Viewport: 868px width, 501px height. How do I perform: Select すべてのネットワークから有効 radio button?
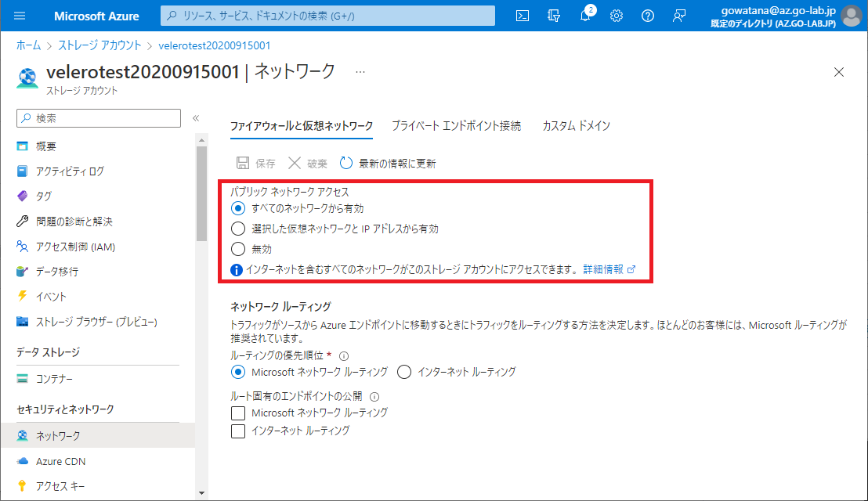pos(238,208)
